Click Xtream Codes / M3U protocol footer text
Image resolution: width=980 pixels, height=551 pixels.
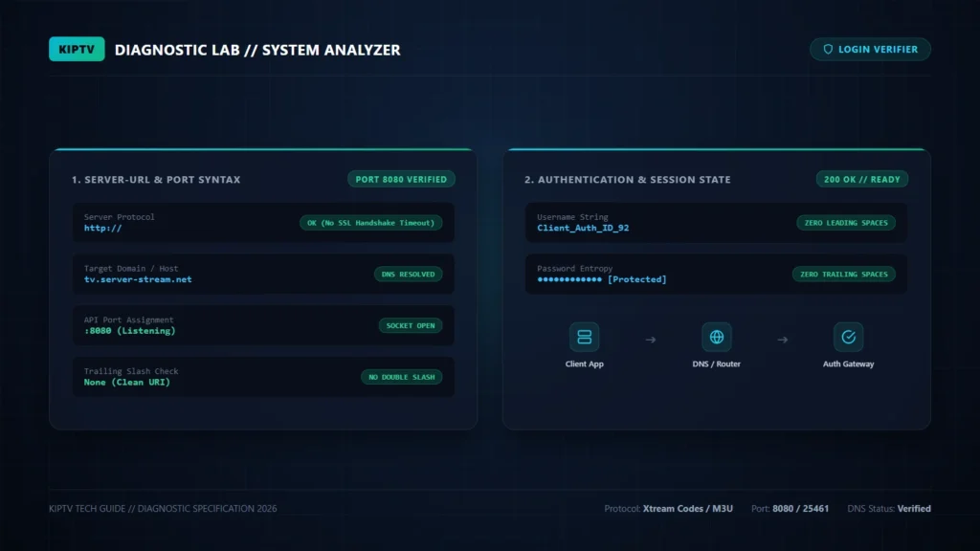coord(687,509)
